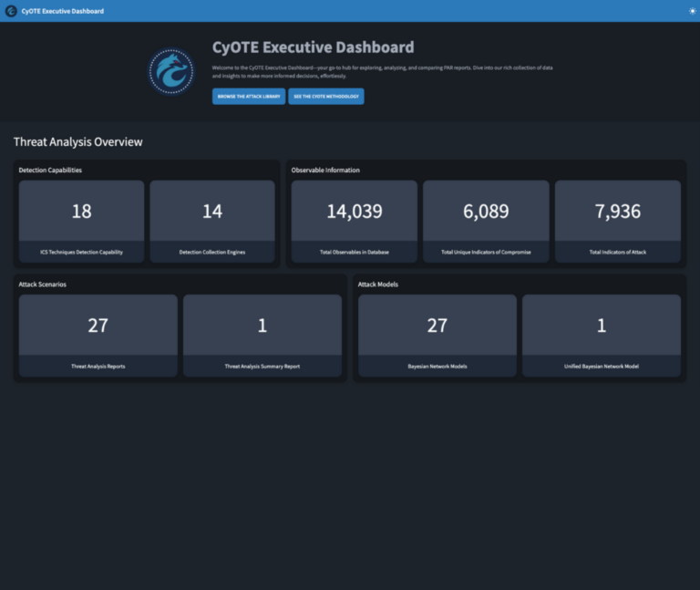The image size is (700, 590).
Task: Click the Bayesian Network Models label
Action: [x=437, y=367]
